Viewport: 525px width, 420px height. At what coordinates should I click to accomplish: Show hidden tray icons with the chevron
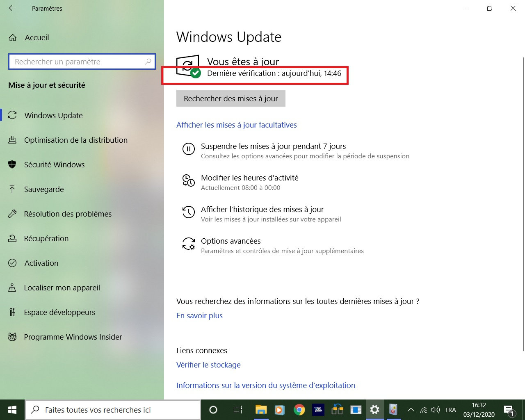point(411,410)
